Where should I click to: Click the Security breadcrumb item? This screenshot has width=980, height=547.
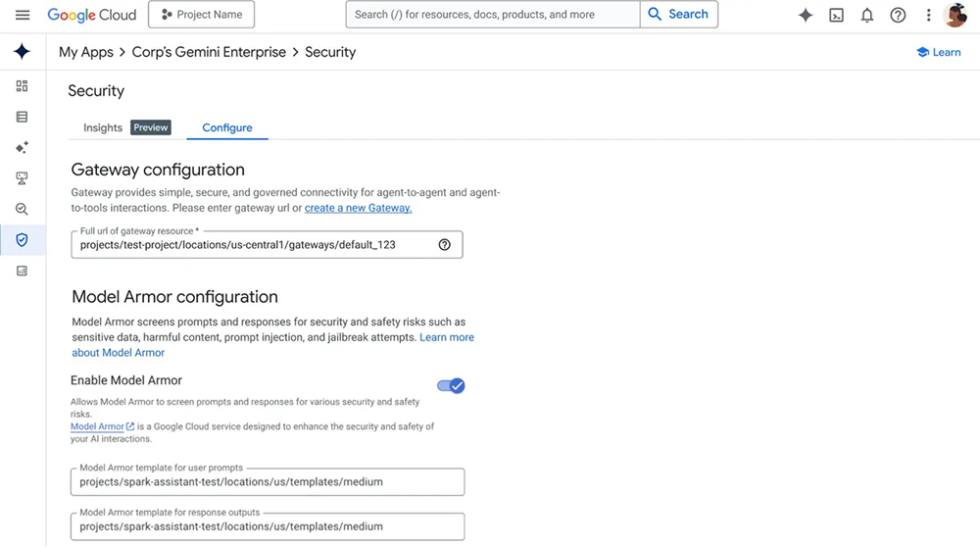pyautogui.click(x=330, y=52)
